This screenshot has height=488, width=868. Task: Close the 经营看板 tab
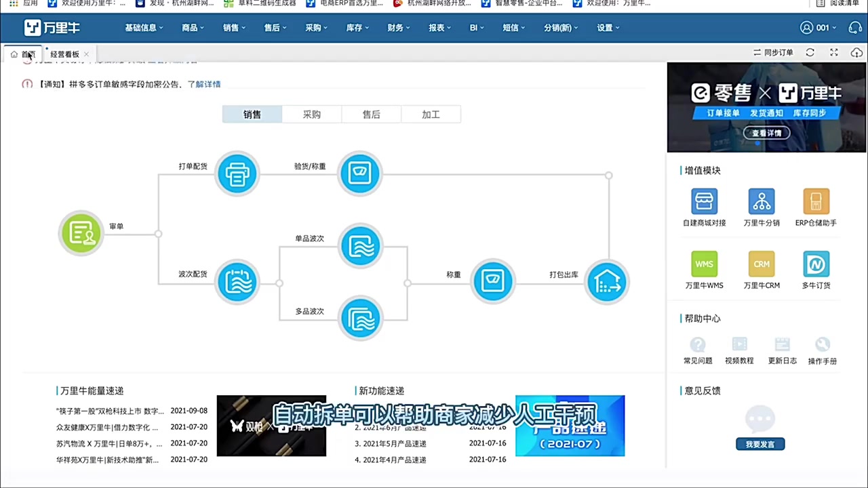tap(86, 54)
